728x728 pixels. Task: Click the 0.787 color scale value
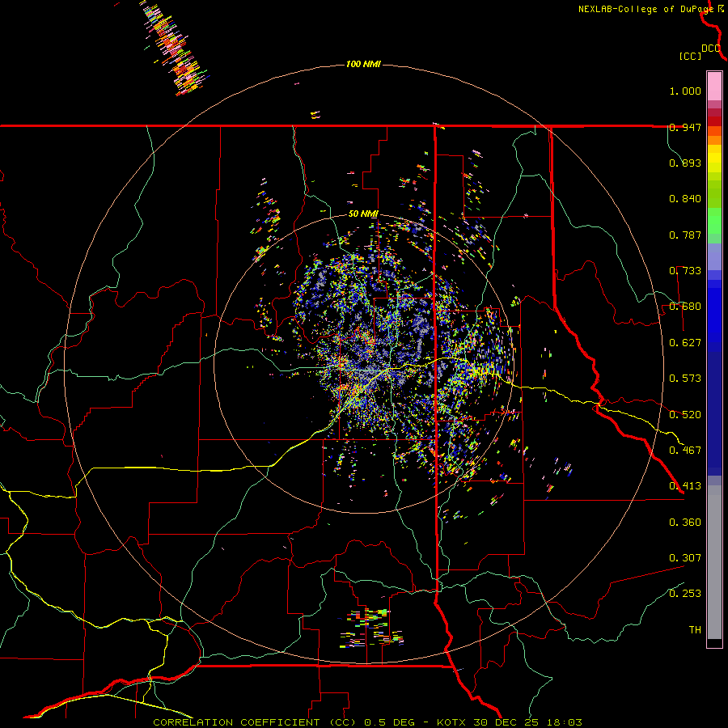(685, 235)
